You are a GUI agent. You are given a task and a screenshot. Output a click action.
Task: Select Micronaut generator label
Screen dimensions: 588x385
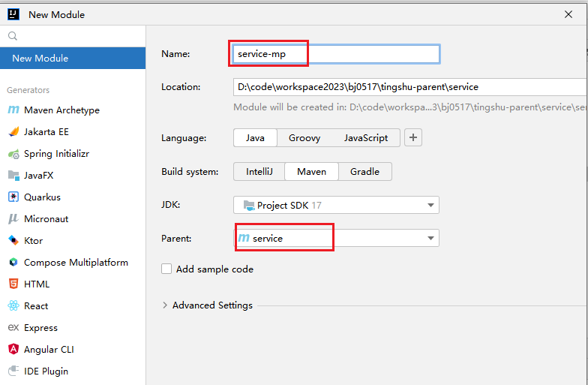click(x=46, y=219)
